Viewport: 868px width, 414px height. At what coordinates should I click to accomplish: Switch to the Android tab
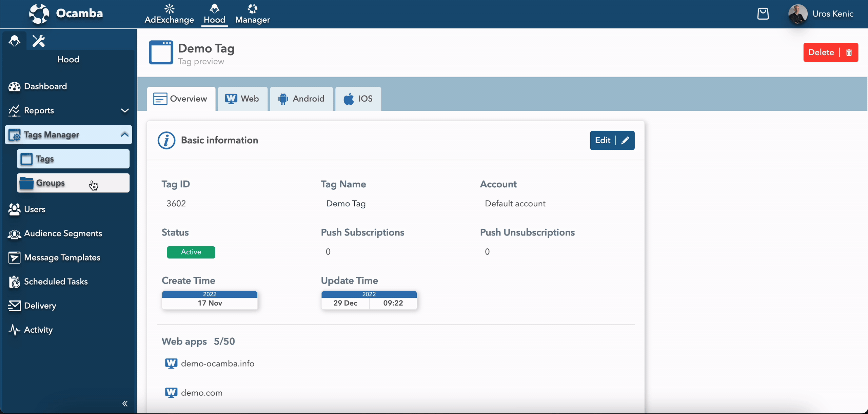point(301,99)
